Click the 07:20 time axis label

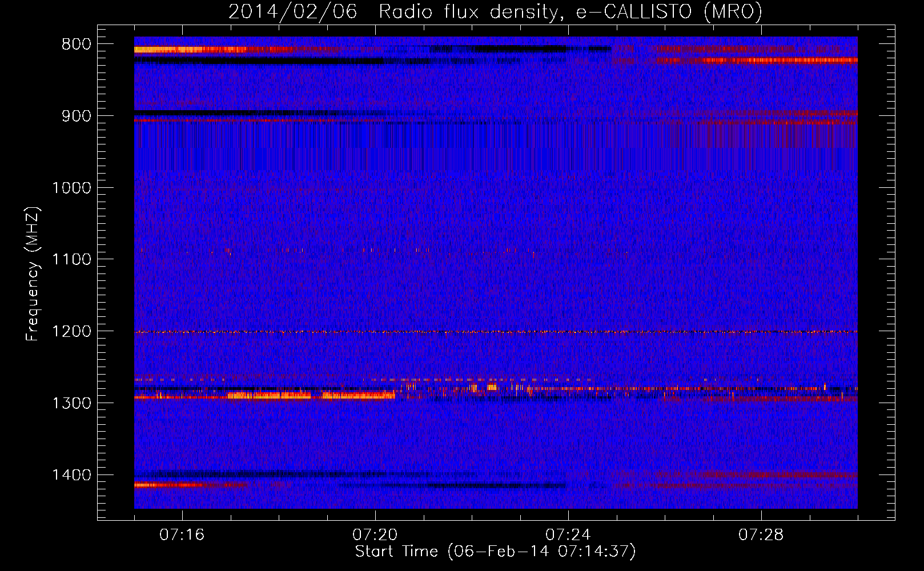click(x=375, y=535)
